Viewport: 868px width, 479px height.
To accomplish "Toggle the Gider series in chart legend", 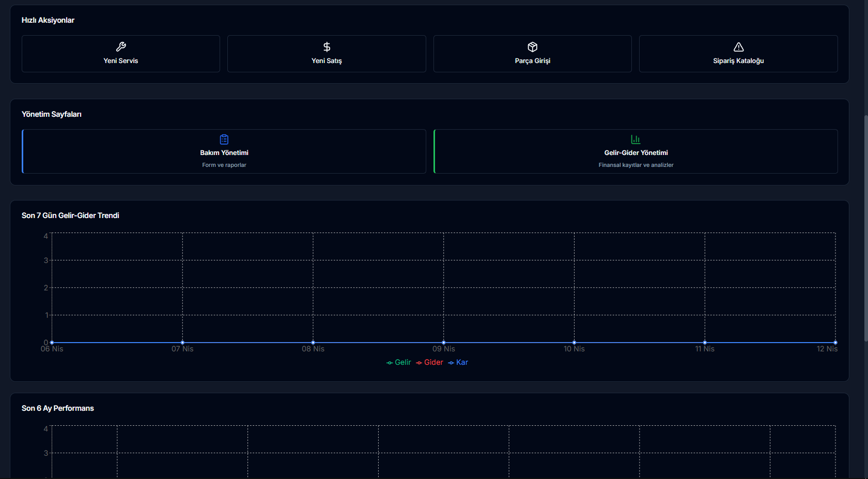I will [429, 362].
